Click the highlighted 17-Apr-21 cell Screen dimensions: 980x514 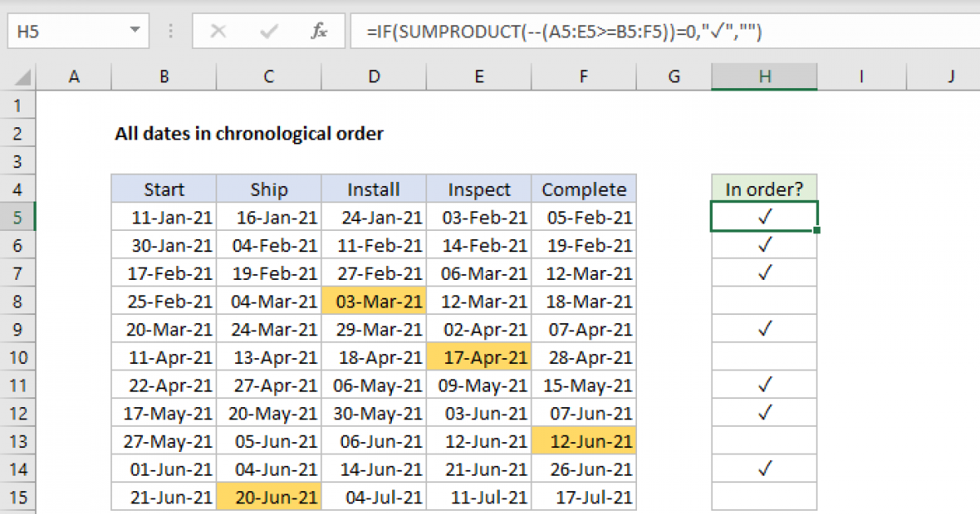click(479, 357)
